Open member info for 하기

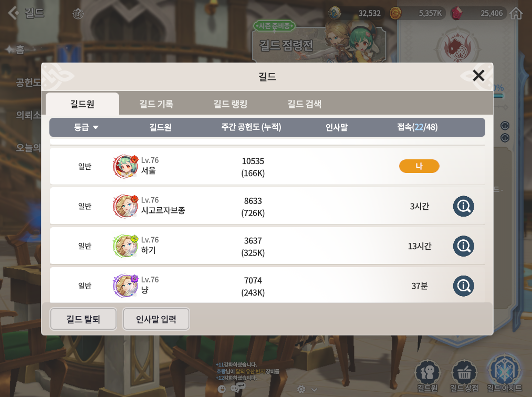point(463,246)
